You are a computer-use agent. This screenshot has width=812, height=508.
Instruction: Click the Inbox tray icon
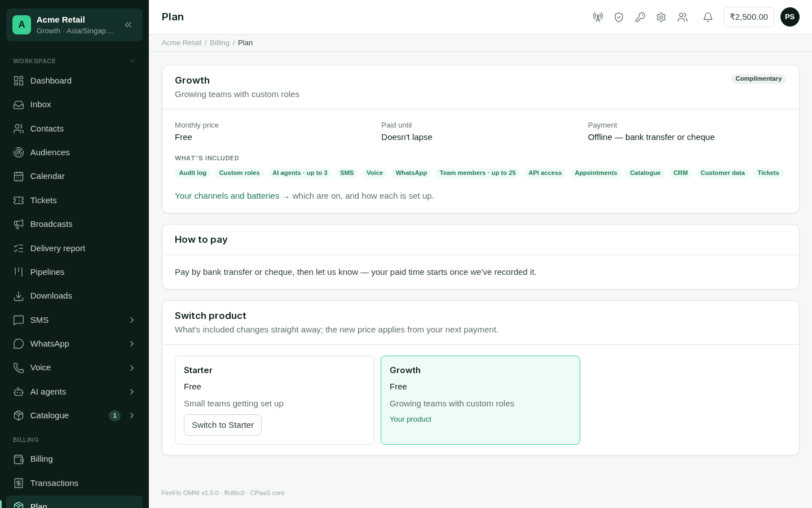pyautogui.click(x=19, y=104)
